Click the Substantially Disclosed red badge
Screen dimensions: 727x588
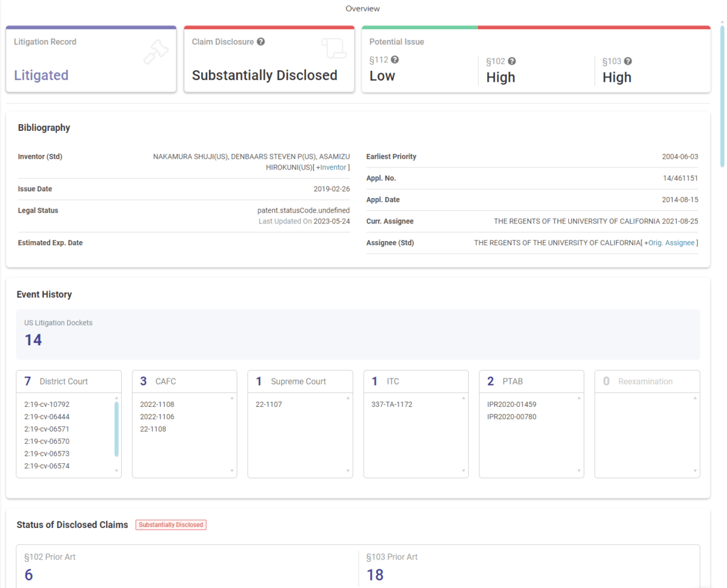[171, 525]
